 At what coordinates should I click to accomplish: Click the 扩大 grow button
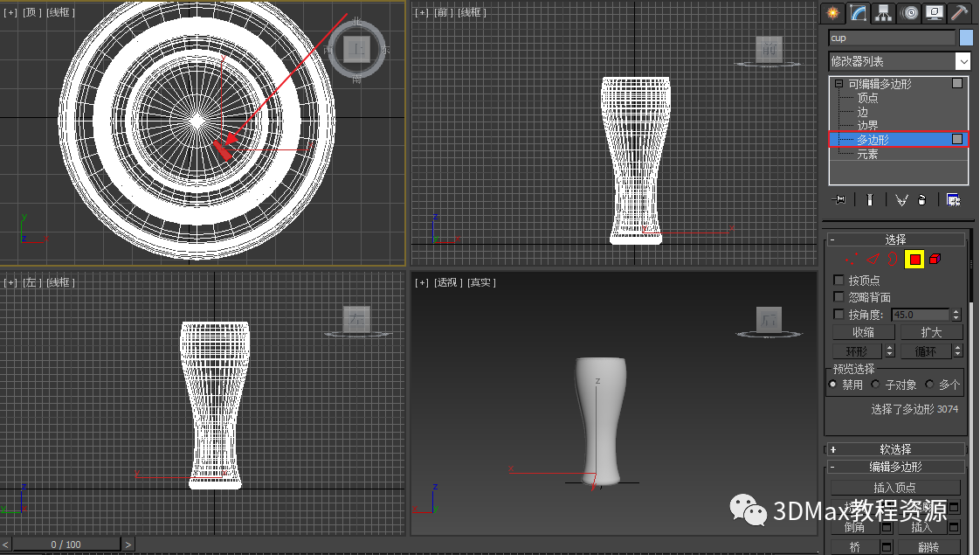click(930, 332)
